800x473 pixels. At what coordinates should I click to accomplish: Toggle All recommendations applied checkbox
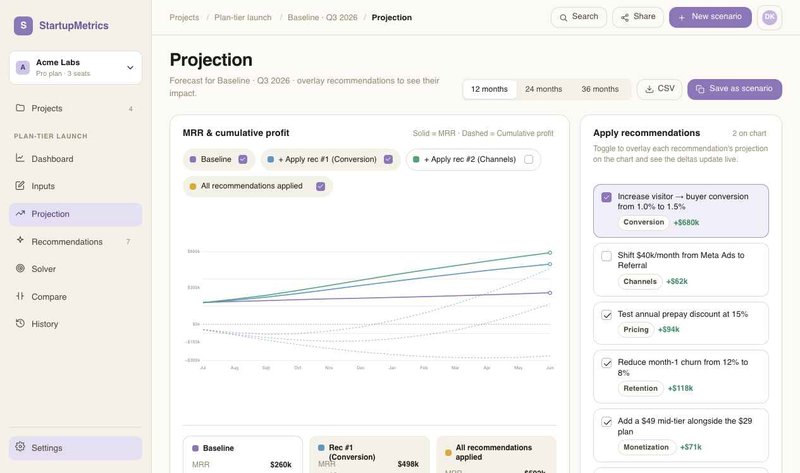[320, 186]
